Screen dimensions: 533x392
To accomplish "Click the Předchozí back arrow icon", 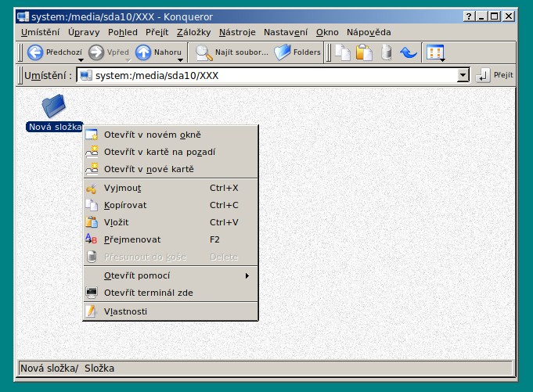I will [x=35, y=52].
